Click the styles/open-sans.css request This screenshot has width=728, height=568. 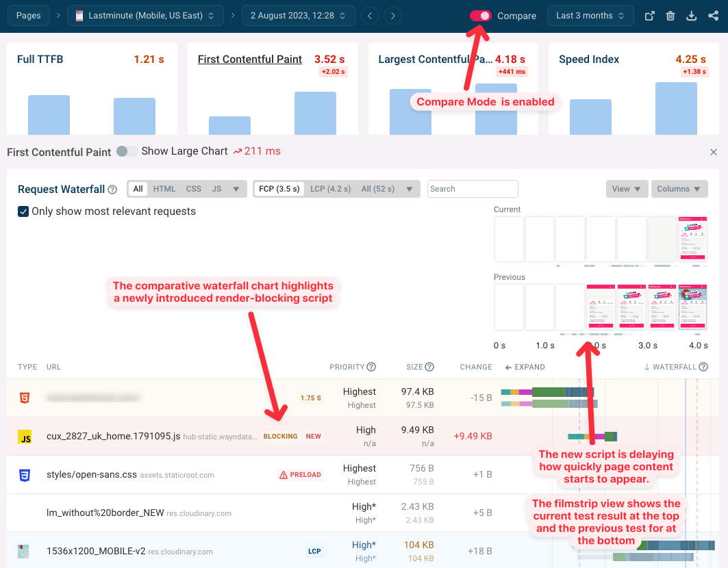[92, 475]
